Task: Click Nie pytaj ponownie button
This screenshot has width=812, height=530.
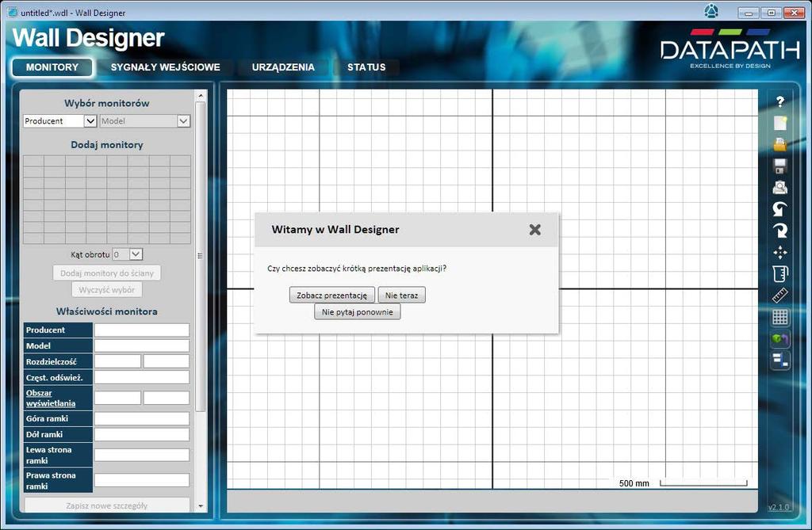Action: [x=358, y=311]
